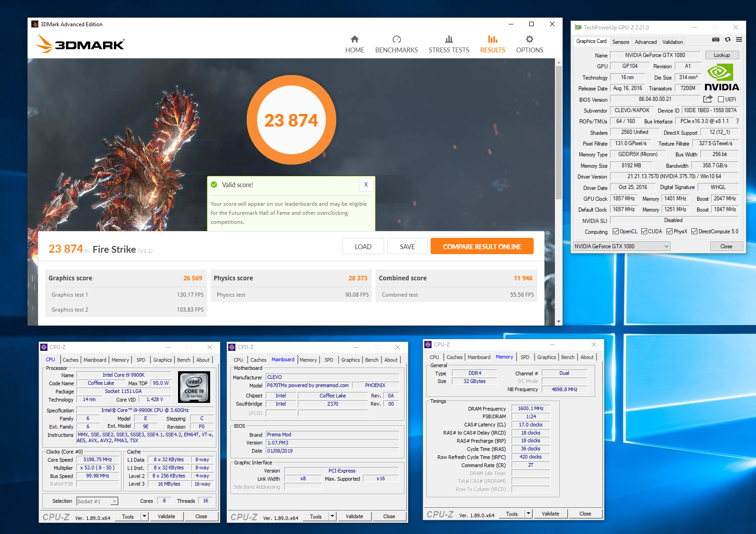Screen dimensions: 756x534
Task: Click the 3DMark scrollbar down arrow
Action: (x=559, y=321)
